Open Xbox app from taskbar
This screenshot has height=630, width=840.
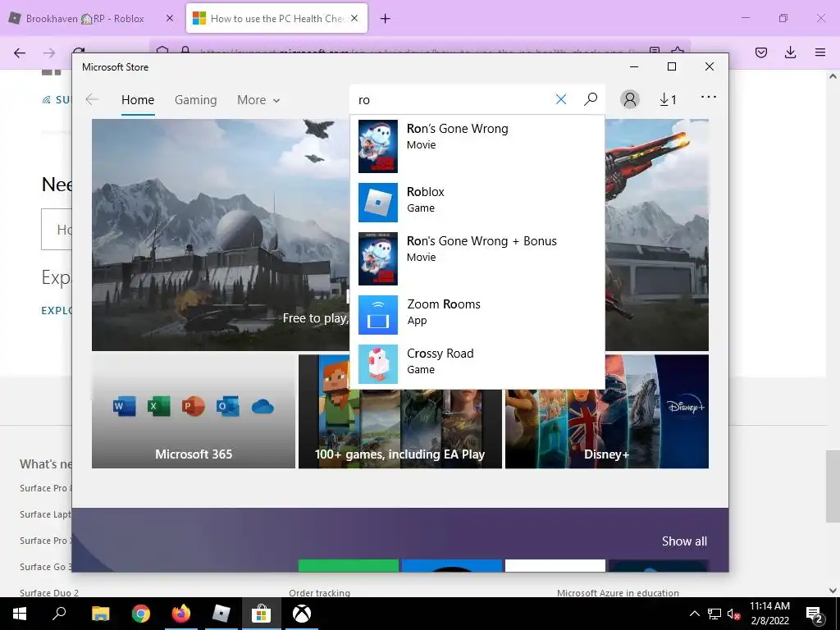coord(302,614)
